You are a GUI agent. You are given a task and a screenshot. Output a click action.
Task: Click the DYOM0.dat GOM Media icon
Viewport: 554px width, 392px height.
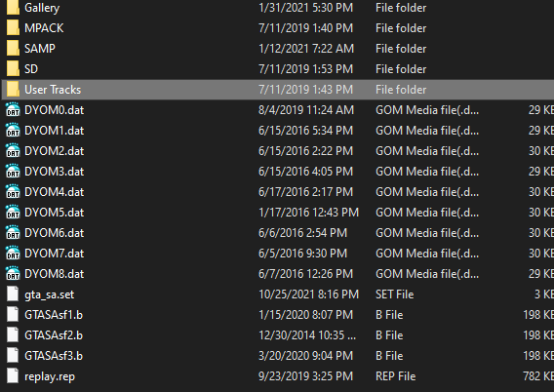13,110
